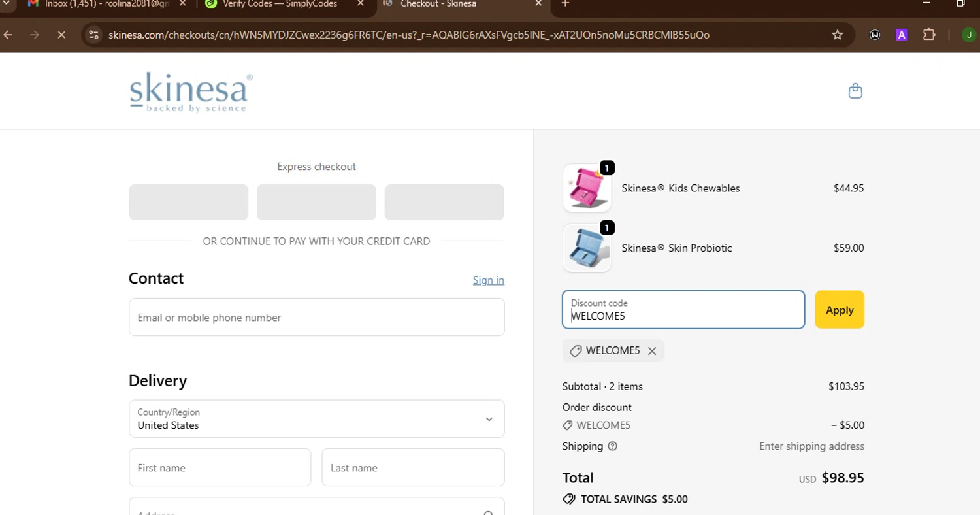
Task: Click the Skinesa® Skin Probiotic product name
Action: [x=677, y=248]
